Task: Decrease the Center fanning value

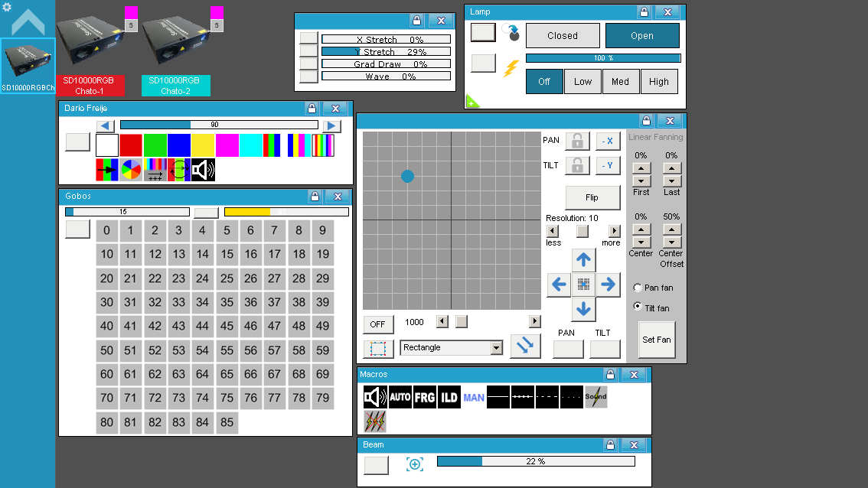Action: 641,242
